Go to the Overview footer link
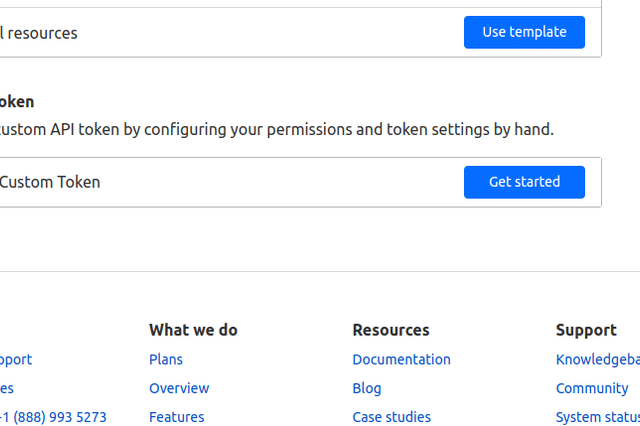 [179, 388]
